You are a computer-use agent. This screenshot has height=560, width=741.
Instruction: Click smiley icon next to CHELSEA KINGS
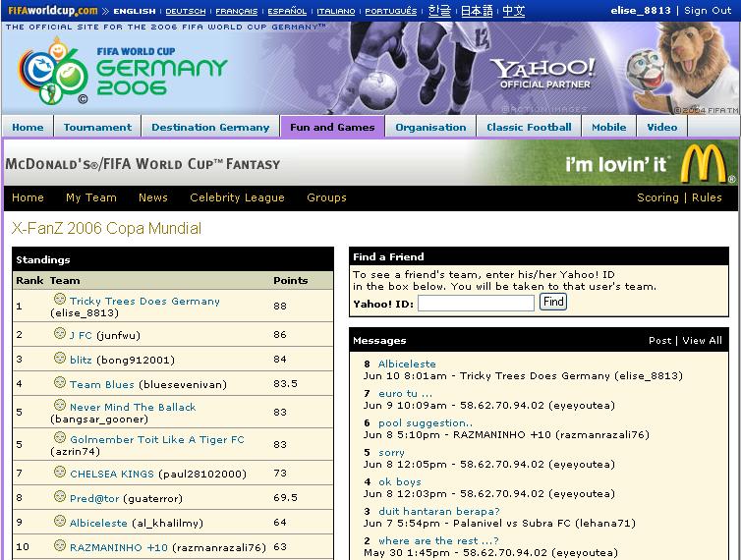(60, 472)
